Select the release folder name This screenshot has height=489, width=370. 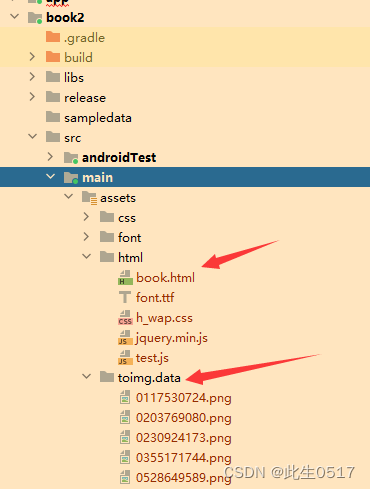pyautogui.click(x=85, y=98)
